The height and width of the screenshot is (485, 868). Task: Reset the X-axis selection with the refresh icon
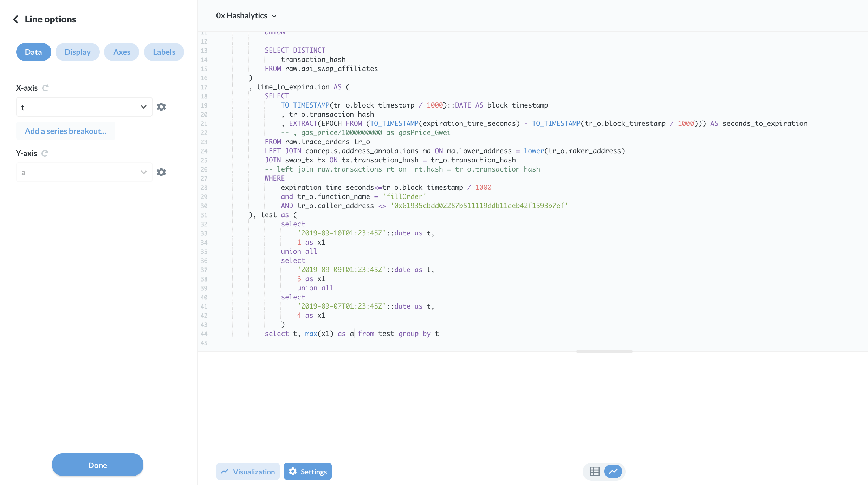[x=45, y=88]
